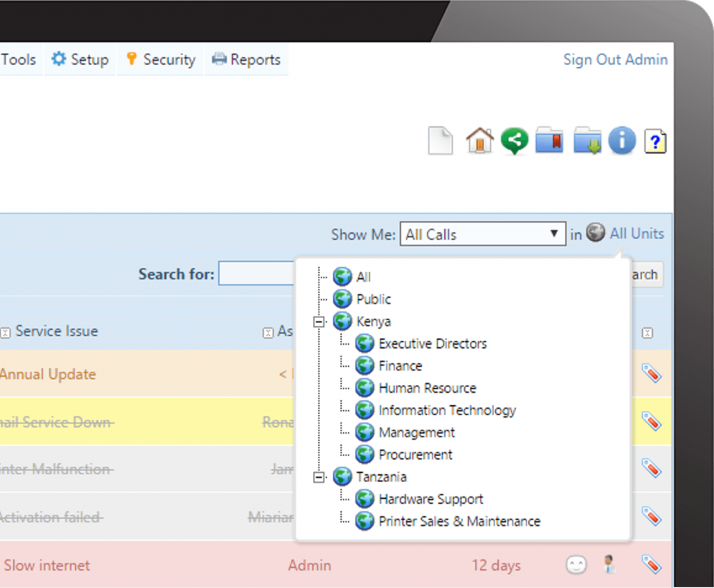Select the Public unit
Image resolution: width=714 pixels, height=588 pixels.
click(374, 299)
